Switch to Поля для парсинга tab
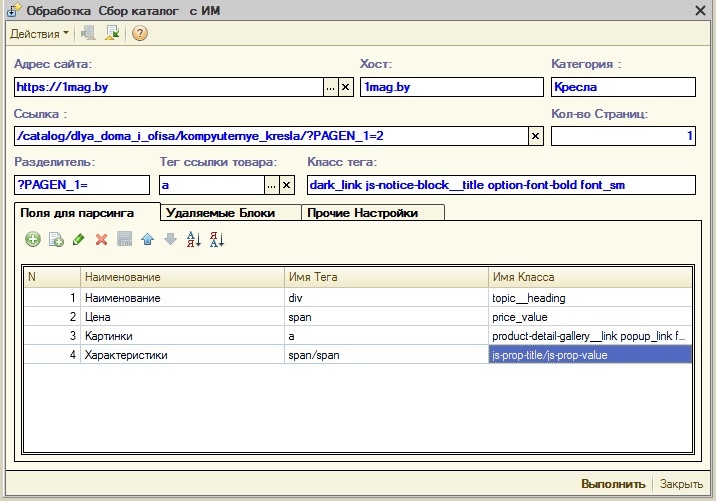This screenshot has height=501, width=716. (x=87, y=212)
